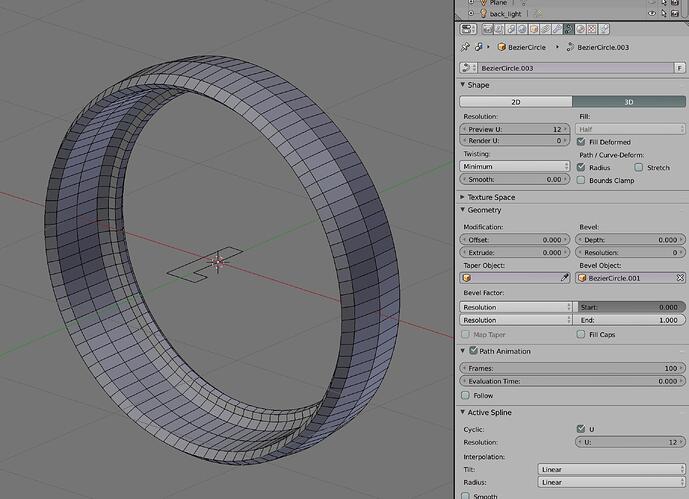The height and width of the screenshot is (499, 689).
Task: Switch to the Texture properties tab
Action: 592,29
